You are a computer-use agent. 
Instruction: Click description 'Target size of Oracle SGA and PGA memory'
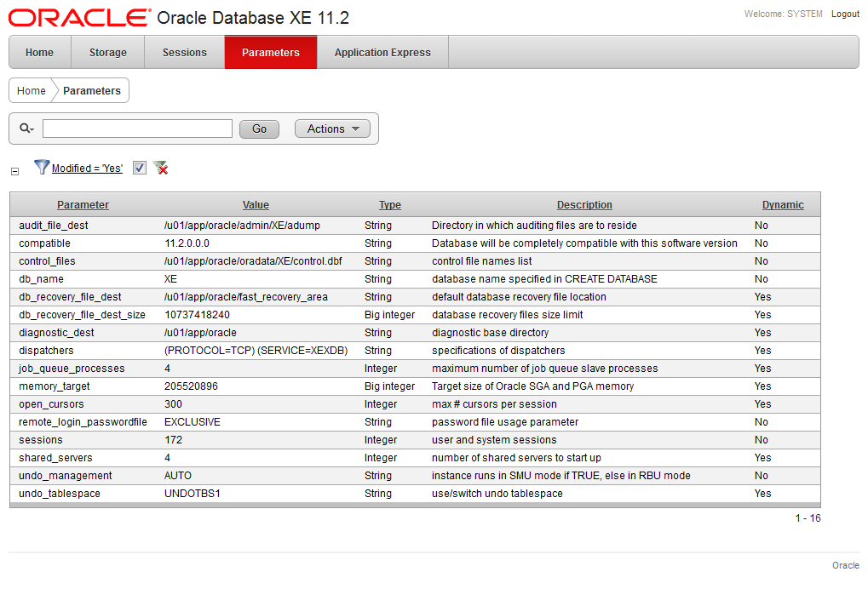tap(533, 386)
